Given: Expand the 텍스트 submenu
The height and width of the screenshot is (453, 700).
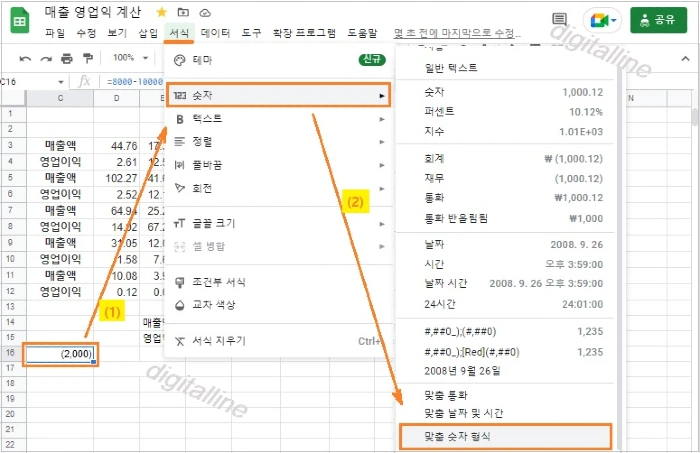Looking at the screenshot, I should 278,119.
